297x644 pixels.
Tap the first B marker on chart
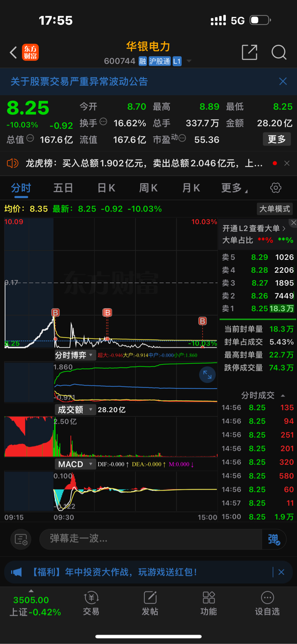(56, 313)
